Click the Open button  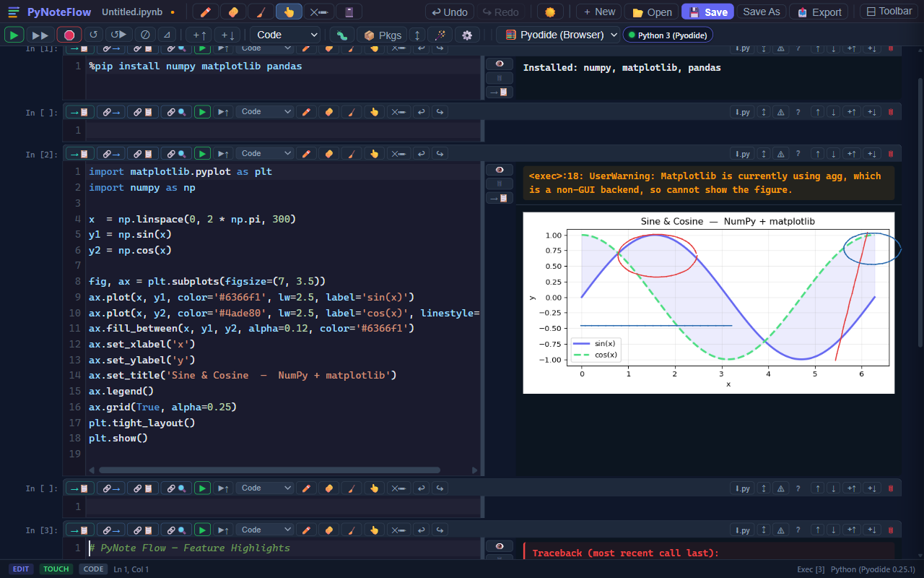(x=651, y=12)
